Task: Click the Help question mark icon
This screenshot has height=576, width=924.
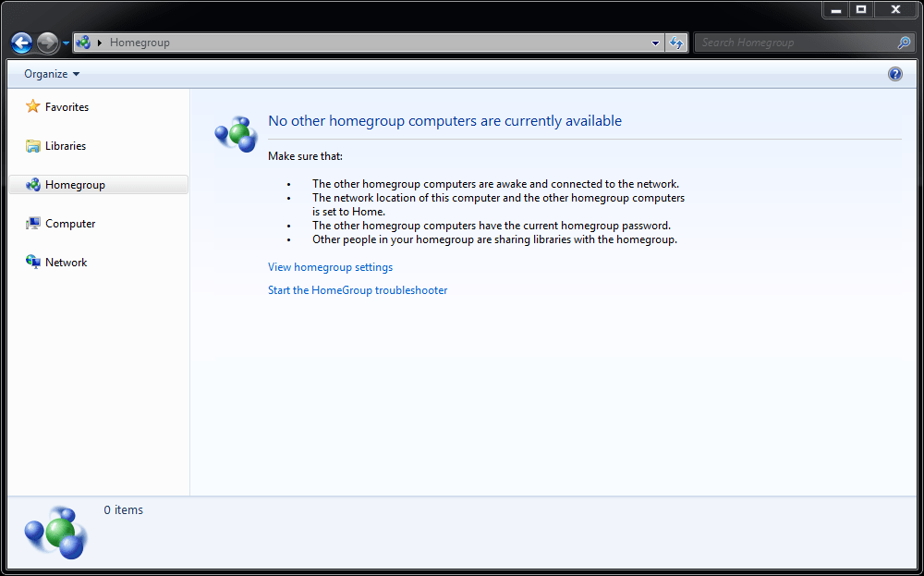Action: click(x=894, y=73)
